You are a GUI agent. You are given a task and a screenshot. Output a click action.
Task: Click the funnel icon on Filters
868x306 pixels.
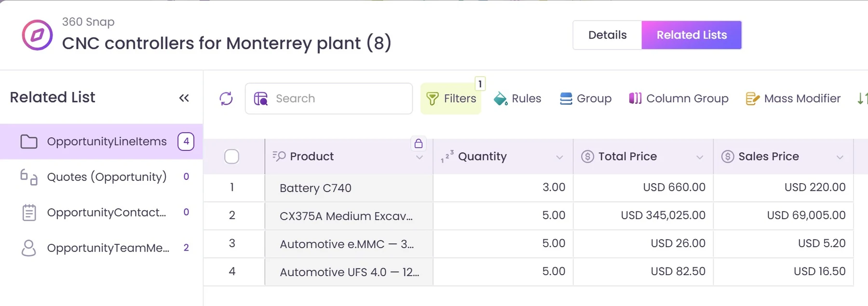[x=433, y=99]
